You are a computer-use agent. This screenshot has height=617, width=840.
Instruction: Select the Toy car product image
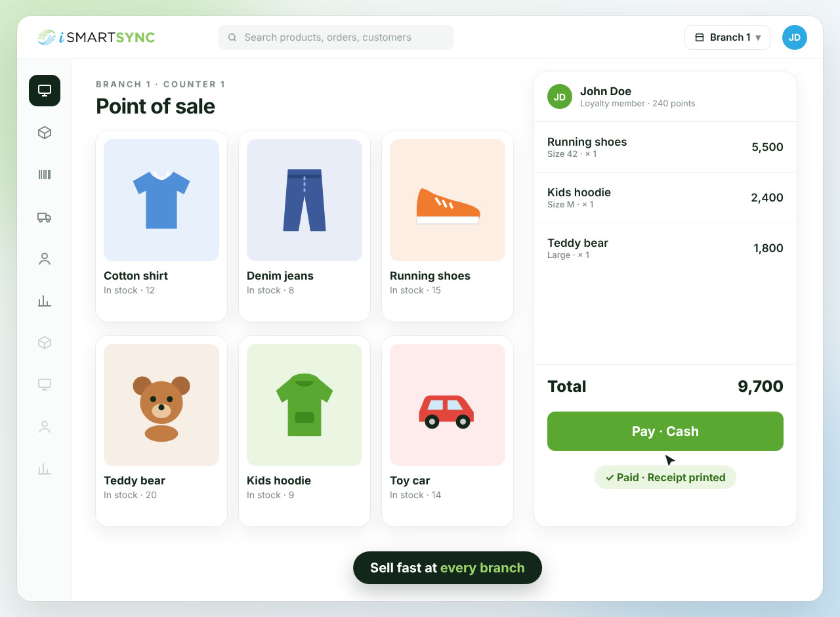click(448, 405)
